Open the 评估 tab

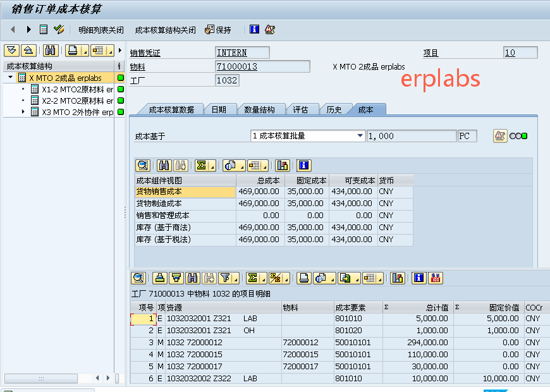pos(300,110)
